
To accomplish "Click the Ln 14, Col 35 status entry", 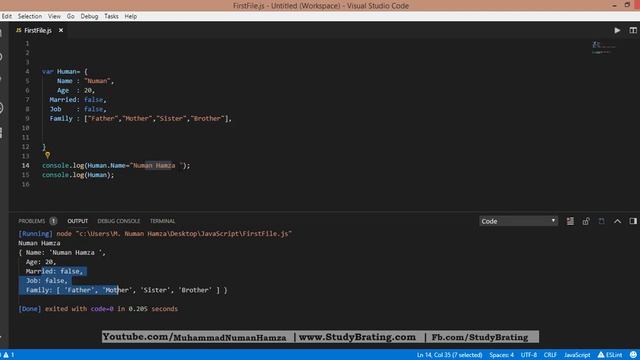I will point(449,355).
